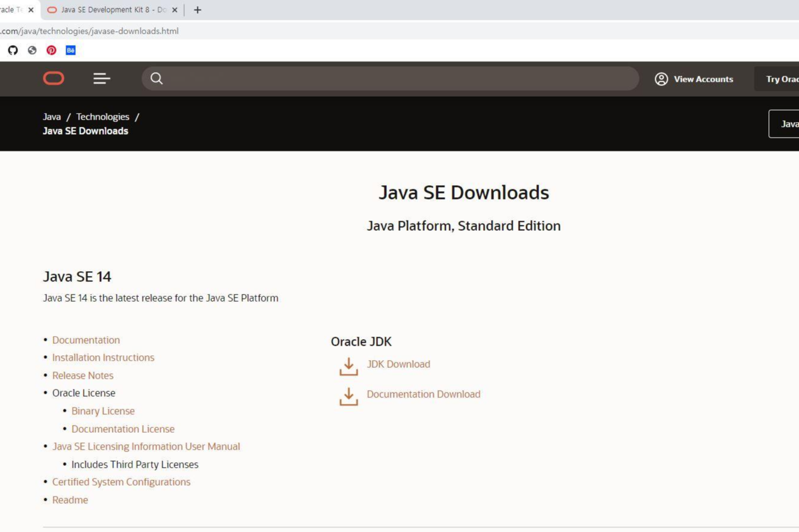Click Includes Third Party Licenses text
Viewport: 799px width, 532px height.
coord(135,465)
